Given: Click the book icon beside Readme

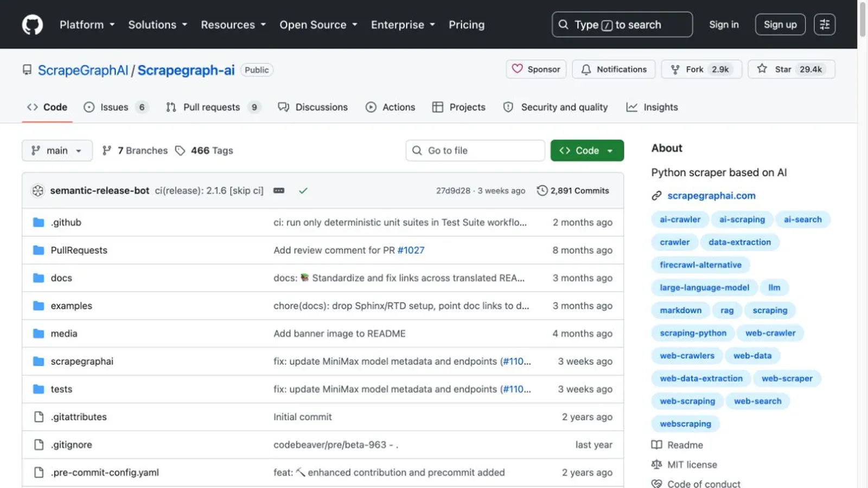Looking at the screenshot, I should pyautogui.click(x=656, y=445).
